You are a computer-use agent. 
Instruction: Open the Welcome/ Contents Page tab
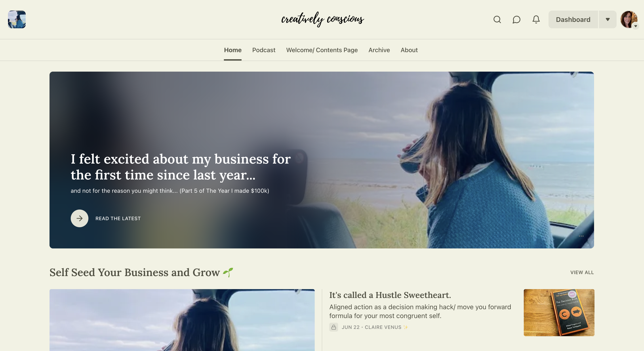coord(322,50)
